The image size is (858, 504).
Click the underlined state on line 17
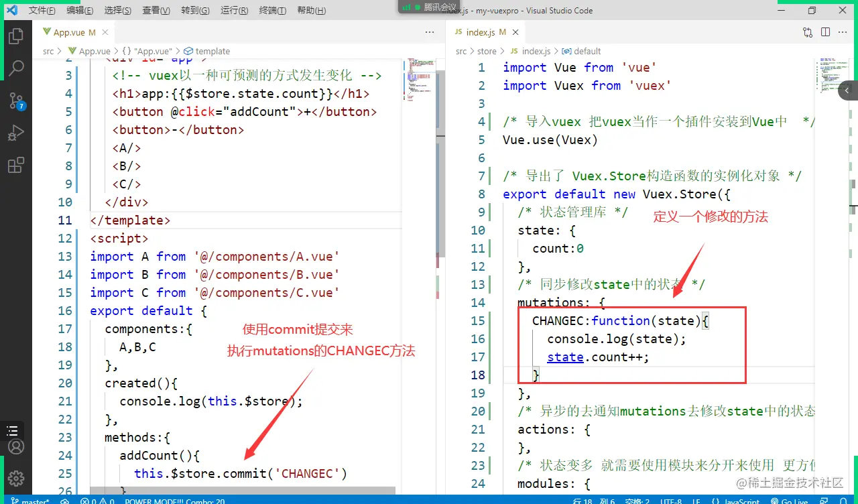coord(565,357)
